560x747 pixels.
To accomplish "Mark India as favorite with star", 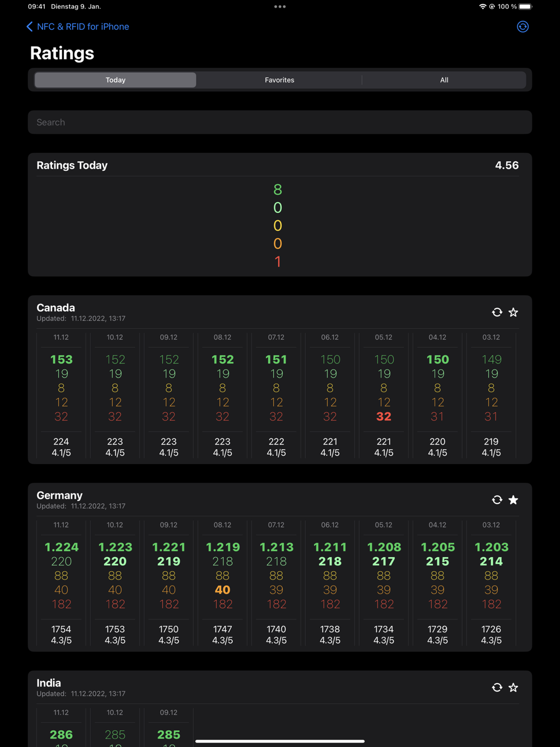I will coord(514,687).
